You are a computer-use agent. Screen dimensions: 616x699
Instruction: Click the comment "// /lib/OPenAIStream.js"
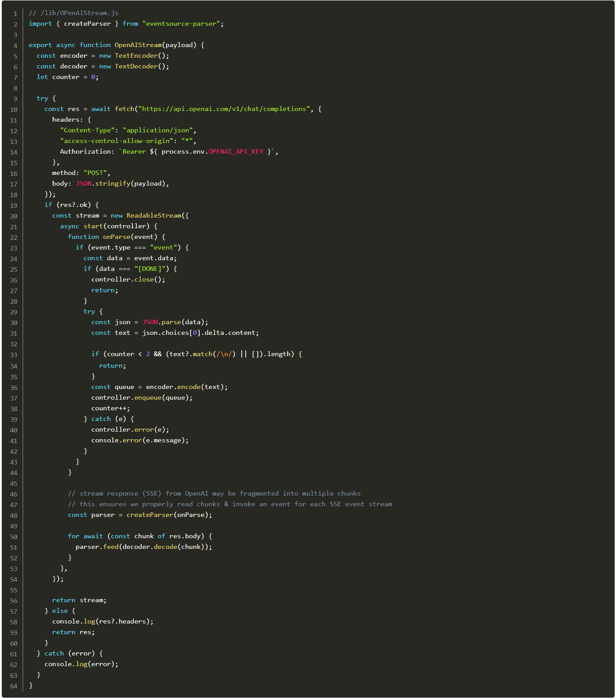pos(74,13)
